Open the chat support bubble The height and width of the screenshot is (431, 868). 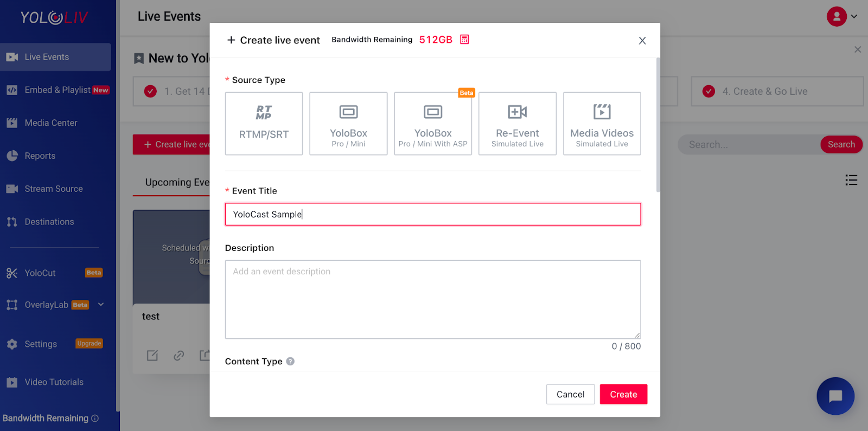[835, 396]
